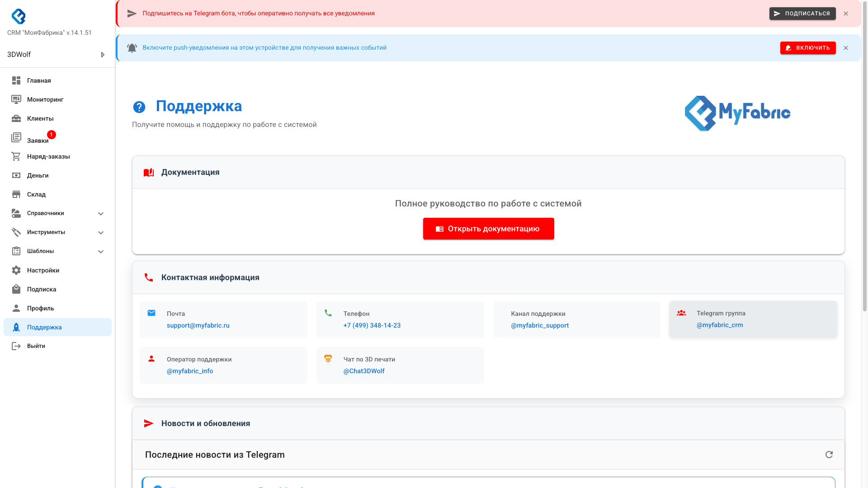Click Выйти to log out

coord(36,346)
